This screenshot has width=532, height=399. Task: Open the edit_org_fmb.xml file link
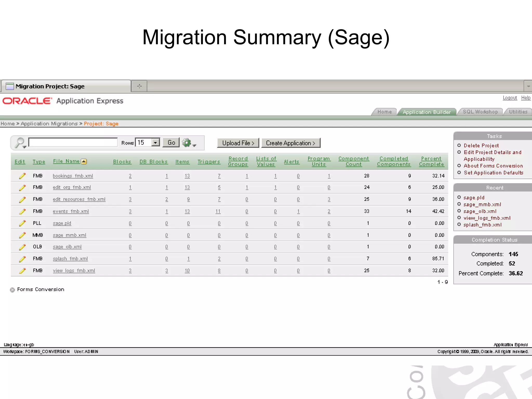pyautogui.click(x=72, y=187)
